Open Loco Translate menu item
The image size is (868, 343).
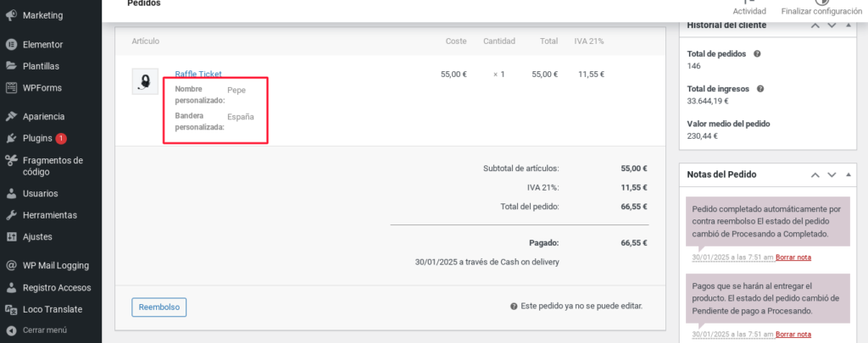coord(51,310)
